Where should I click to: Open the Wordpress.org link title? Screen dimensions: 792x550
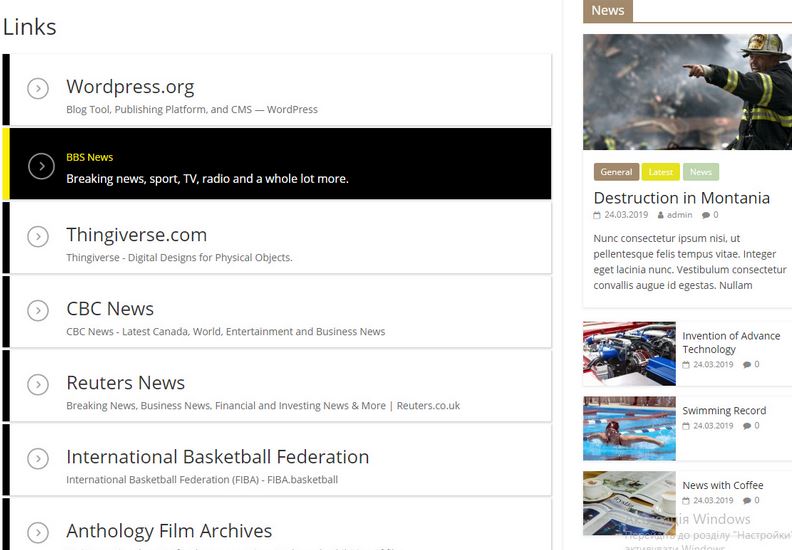click(130, 87)
